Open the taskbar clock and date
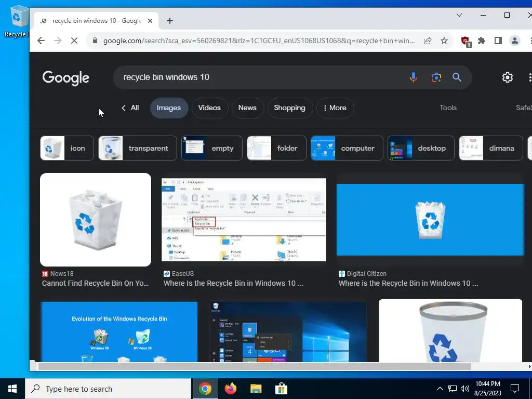This screenshot has width=532, height=399. [x=488, y=389]
